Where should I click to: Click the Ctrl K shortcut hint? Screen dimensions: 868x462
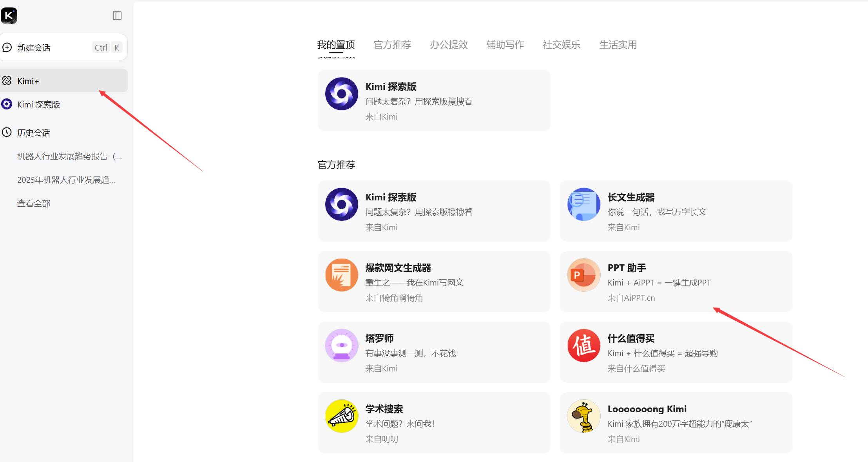click(107, 47)
